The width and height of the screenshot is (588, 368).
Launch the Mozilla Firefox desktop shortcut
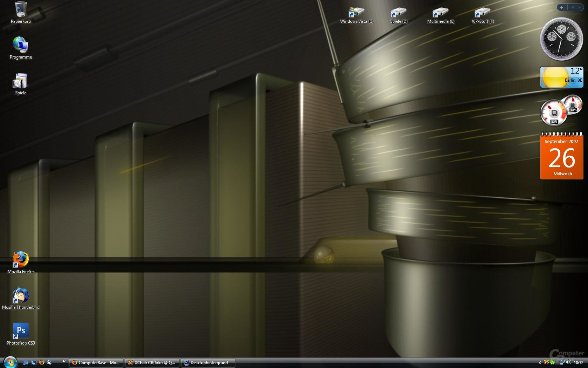pyautogui.click(x=21, y=262)
